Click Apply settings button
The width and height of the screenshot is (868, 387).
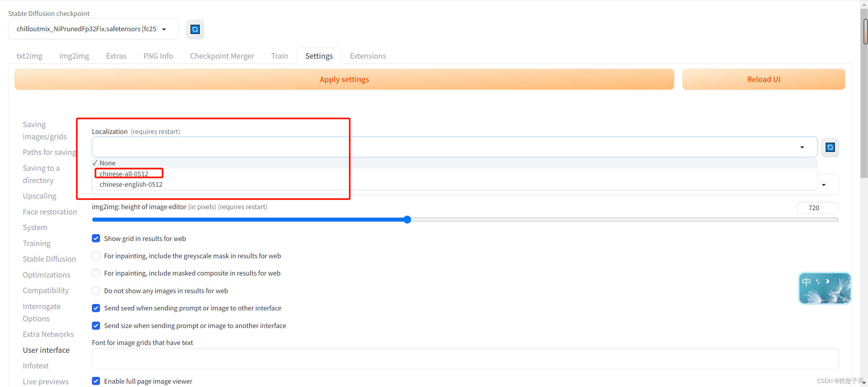pos(344,79)
